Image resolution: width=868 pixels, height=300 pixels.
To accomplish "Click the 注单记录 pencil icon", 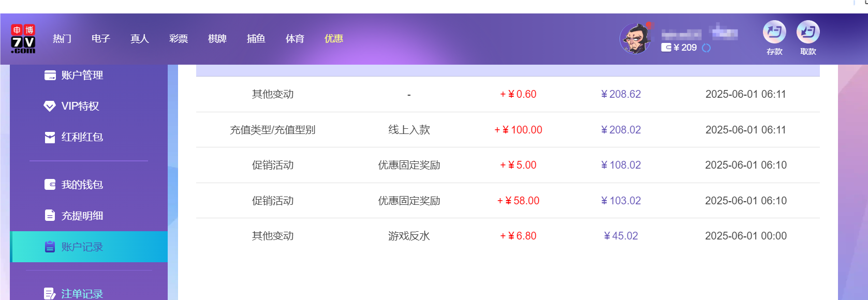I will (x=49, y=293).
